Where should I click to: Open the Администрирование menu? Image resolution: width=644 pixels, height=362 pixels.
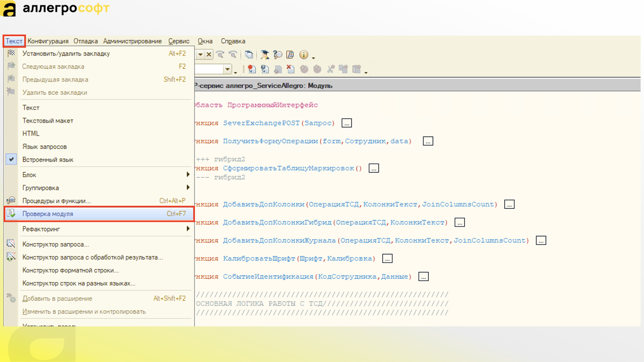(132, 41)
